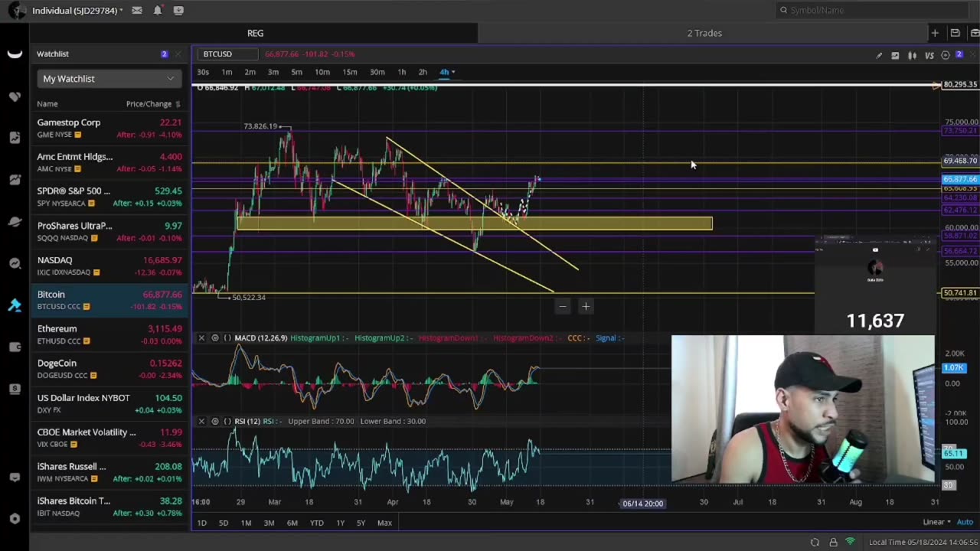Viewport: 980px width, 551px height.
Task: Click the download icon beside the bell
Action: 178,10
